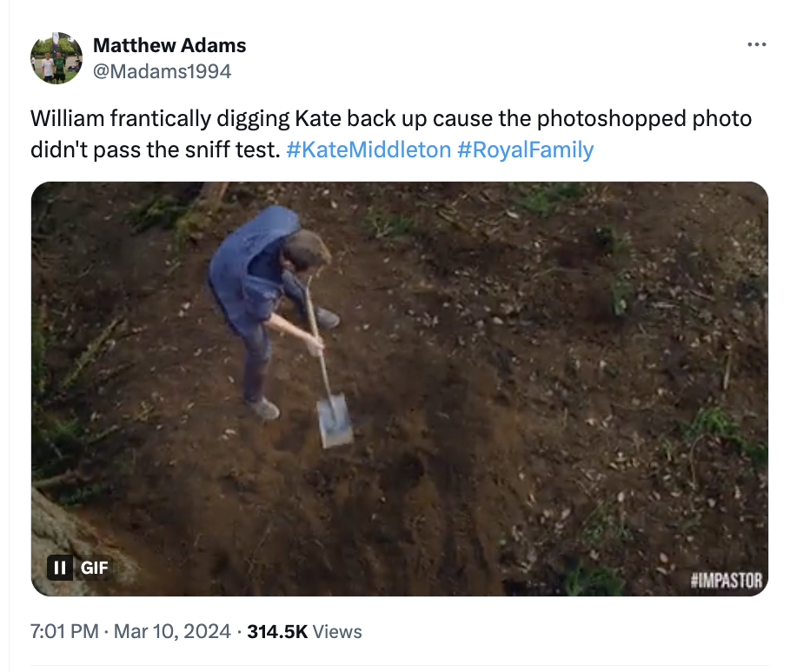Viewport: 790px width, 672px height.
Task: Click the 314.5K Views count
Action: point(273,632)
